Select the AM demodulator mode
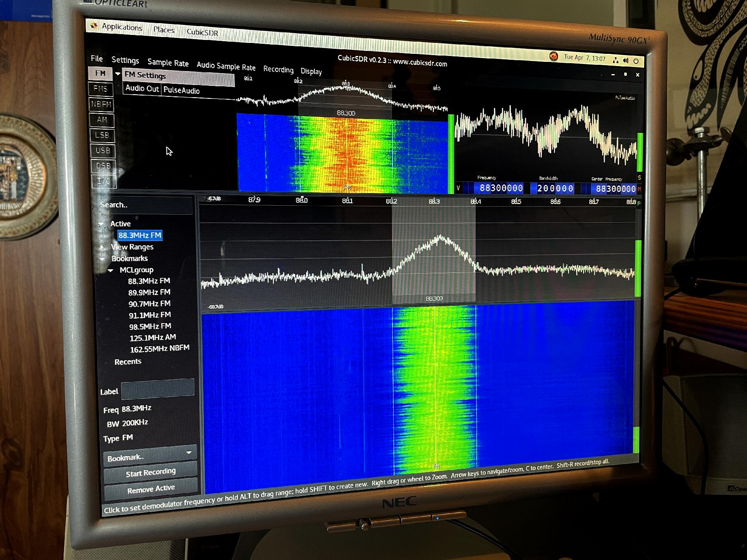 [x=102, y=120]
